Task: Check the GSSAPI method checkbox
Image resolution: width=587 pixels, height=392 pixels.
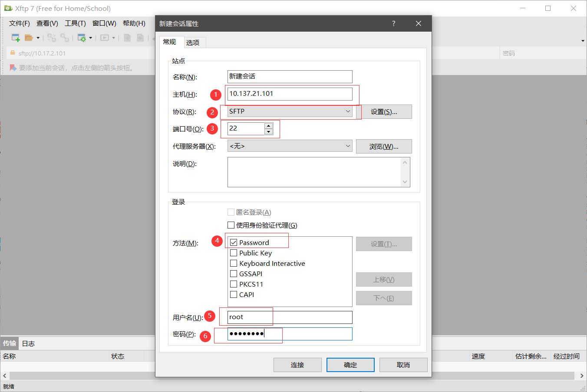Action: click(234, 274)
